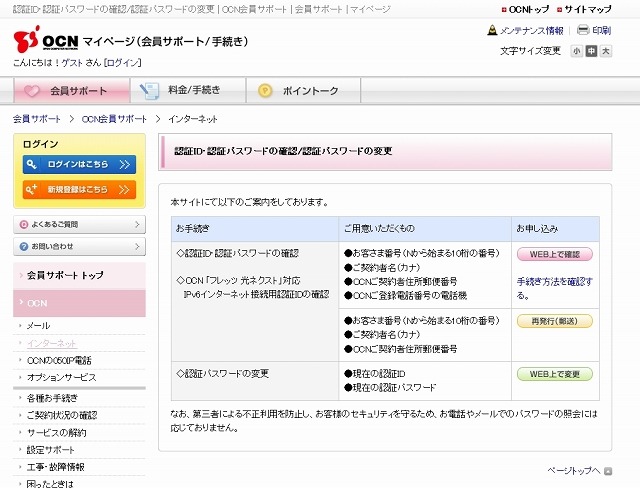Click the OCN logo

[x=46, y=40]
